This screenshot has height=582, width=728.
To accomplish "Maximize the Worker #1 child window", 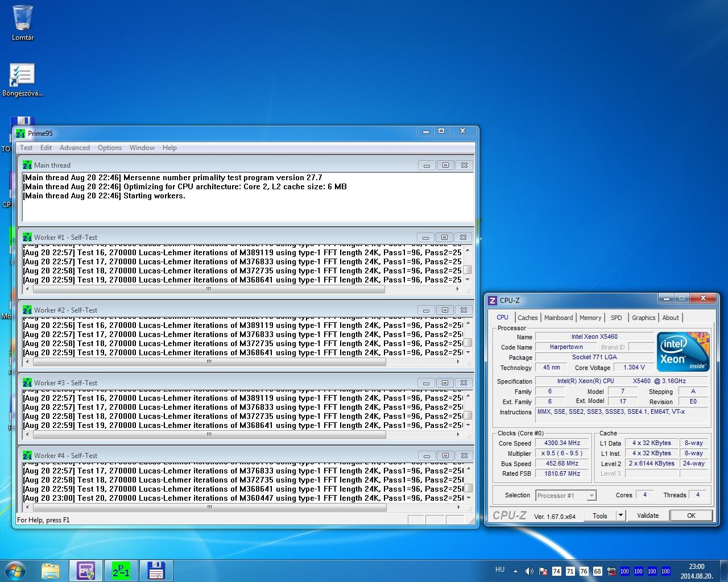I will pos(444,238).
